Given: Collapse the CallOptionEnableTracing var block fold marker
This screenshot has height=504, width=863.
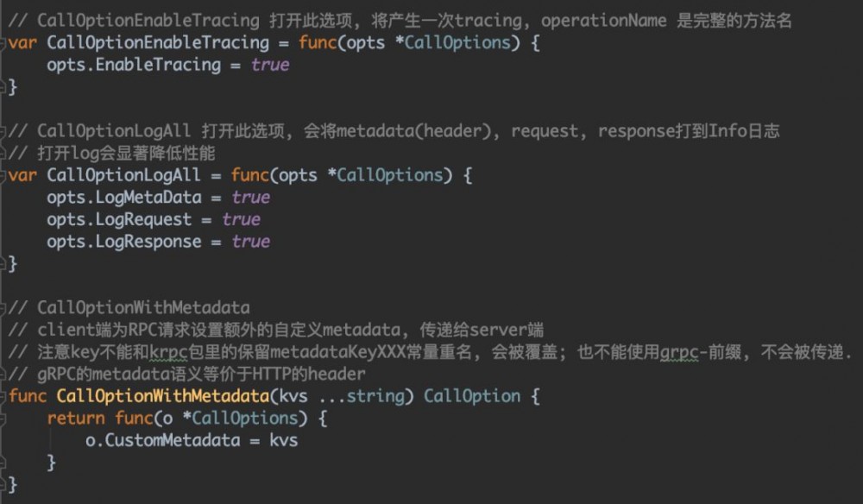Looking at the screenshot, I should pyautogui.click(x=4, y=42).
